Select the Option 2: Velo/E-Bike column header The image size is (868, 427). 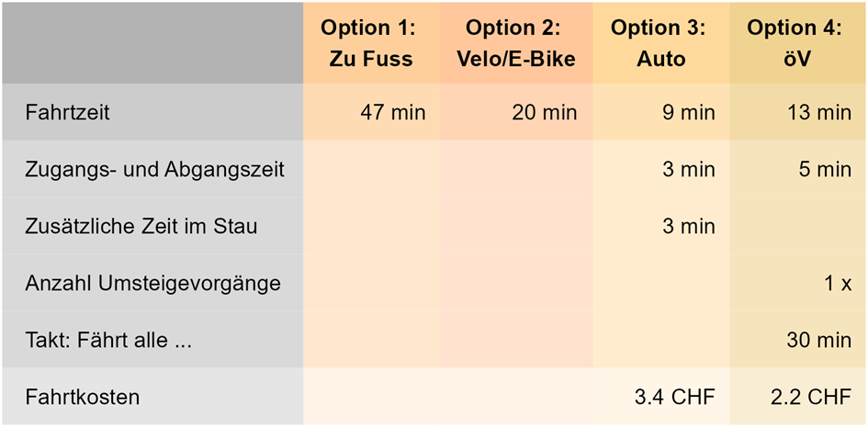coord(515,43)
